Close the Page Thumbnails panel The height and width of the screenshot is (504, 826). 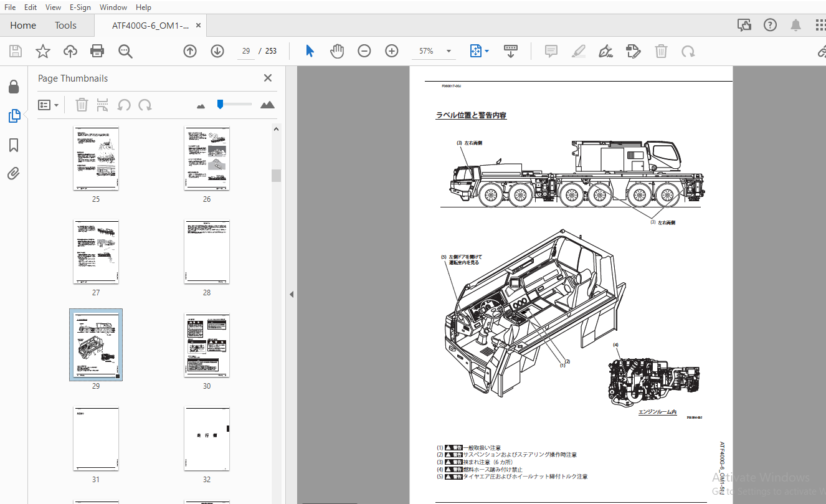point(268,78)
